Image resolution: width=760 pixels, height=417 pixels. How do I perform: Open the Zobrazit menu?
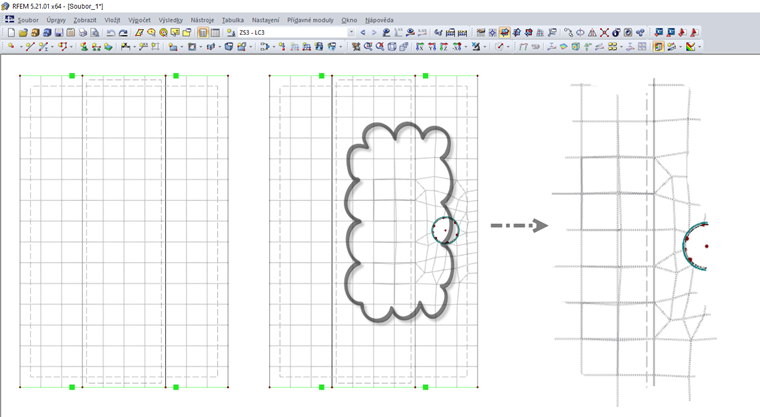[x=85, y=20]
